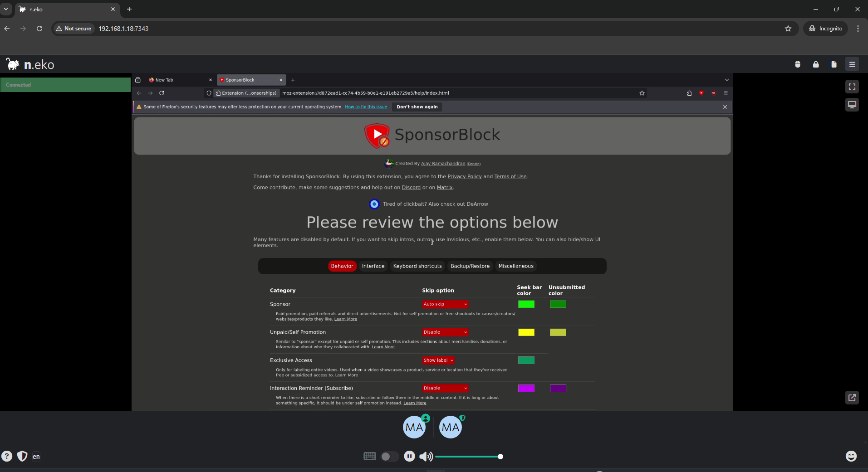Click the mouse icon in n.eko header

click(x=798, y=64)
